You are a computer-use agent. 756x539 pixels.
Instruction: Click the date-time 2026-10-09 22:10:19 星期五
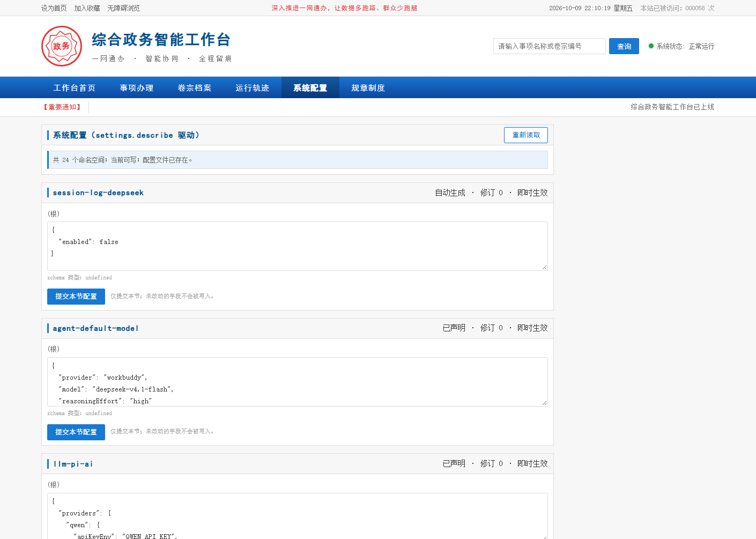pos(591,8)
